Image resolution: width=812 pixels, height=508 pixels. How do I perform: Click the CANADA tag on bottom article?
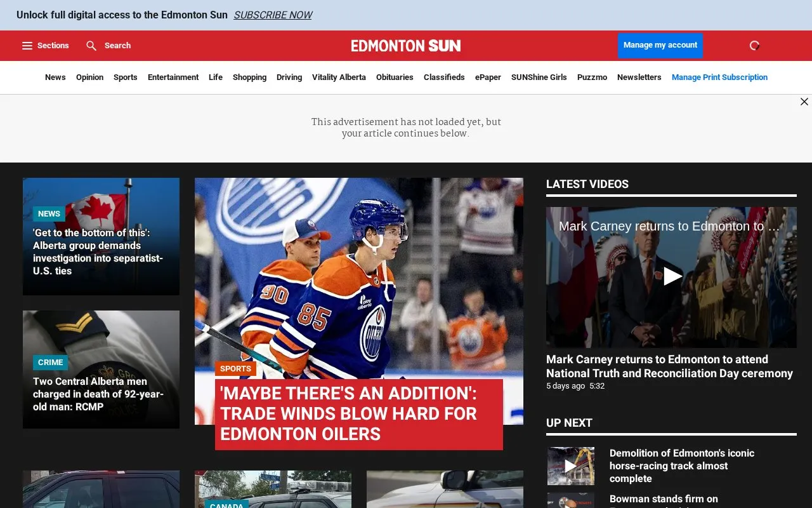pyautogui.click(x=226, y=504)
